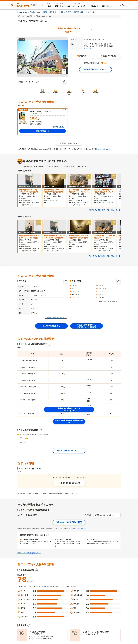
Task: Show the next building photo arrow
Action: [64, 57]
